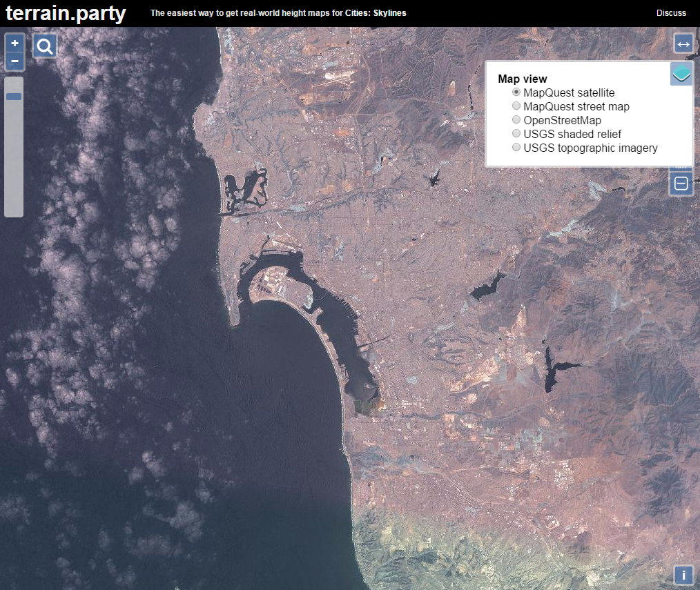
Task: Choose OpenStreetMap map view
Action: point(516,119)
